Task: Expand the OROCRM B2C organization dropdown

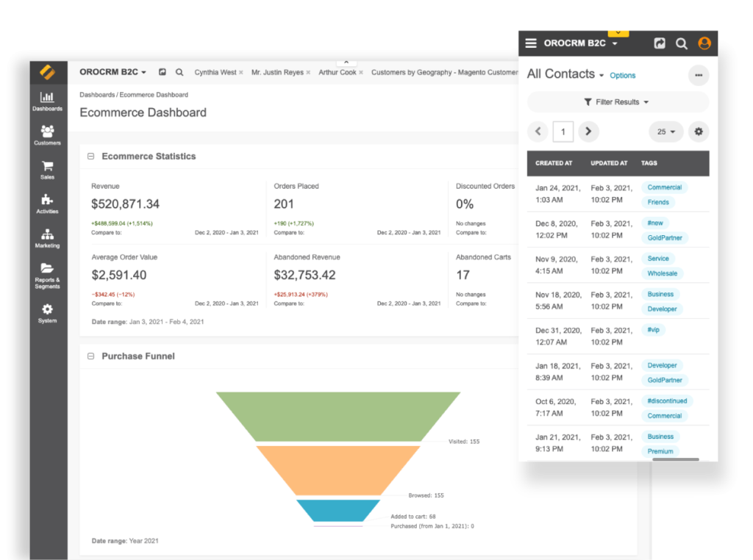Action: tap(113, 72)
